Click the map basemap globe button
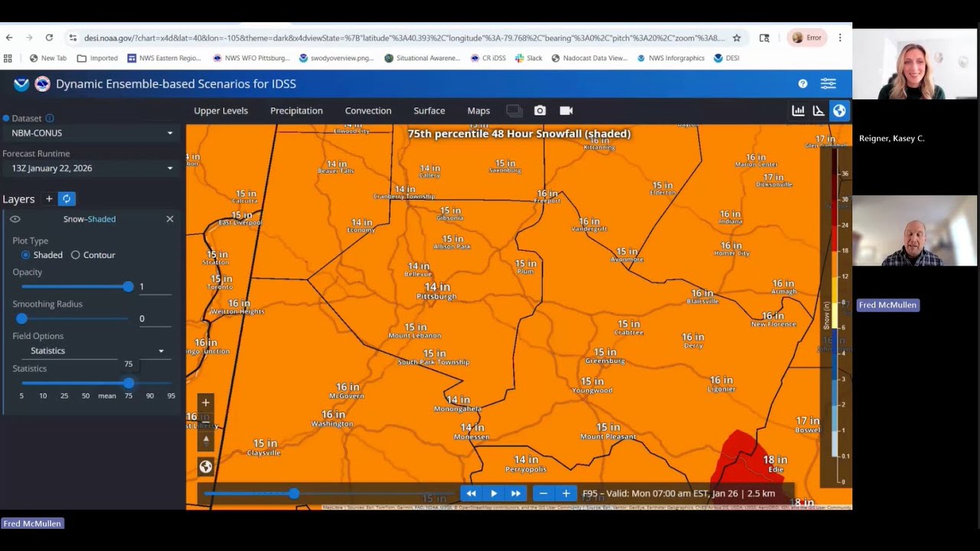The height and width of the screenshot is (551, 980). click(x=205, y=467)
